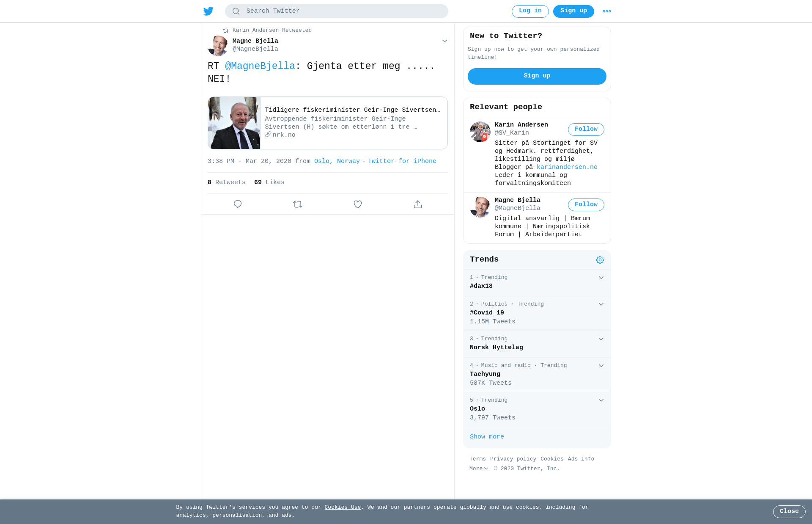
Task: Follow Magne Bjella
Action: point(586,205)
